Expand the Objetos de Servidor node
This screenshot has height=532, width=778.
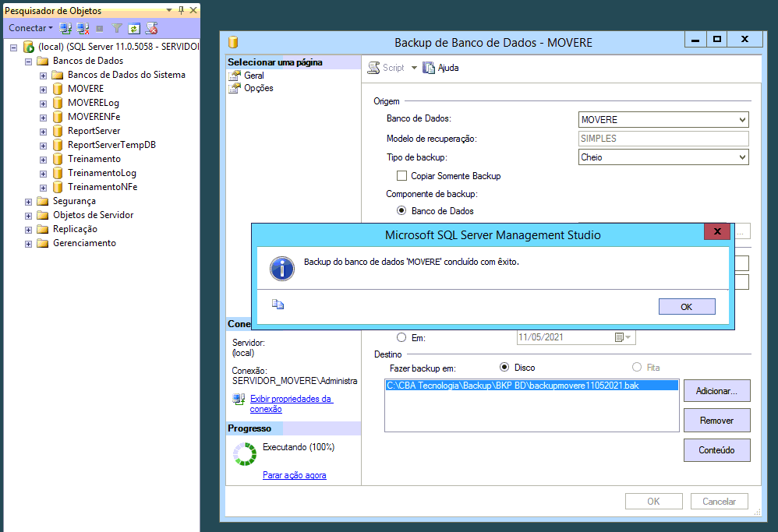pos(28,216)
